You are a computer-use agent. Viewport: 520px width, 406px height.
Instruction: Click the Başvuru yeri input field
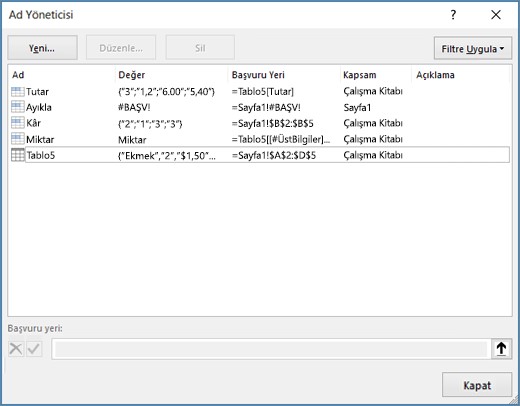[x=271, y=349]
